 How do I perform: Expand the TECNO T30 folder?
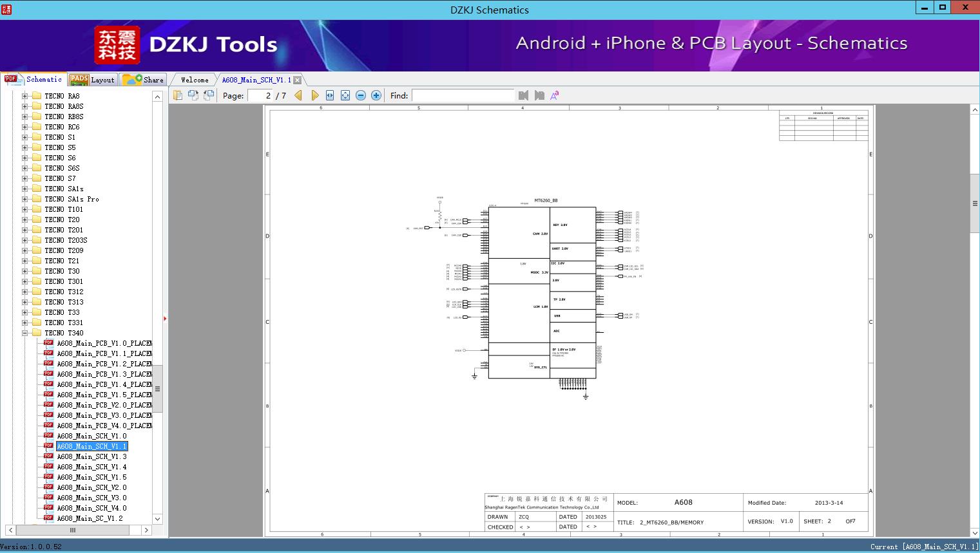point(24,271)
